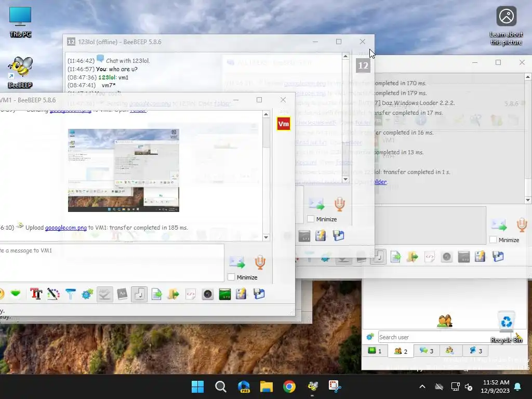
Task: Click scroll-down arrow in 123lol chat history
Action: tap(345, 179)
